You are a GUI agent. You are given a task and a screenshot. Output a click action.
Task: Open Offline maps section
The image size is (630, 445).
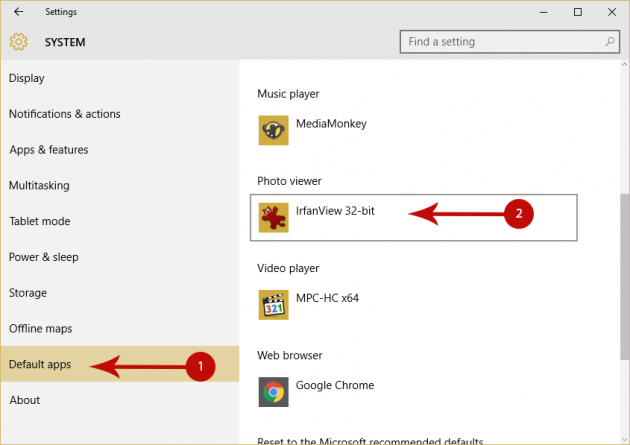point(40,328)
